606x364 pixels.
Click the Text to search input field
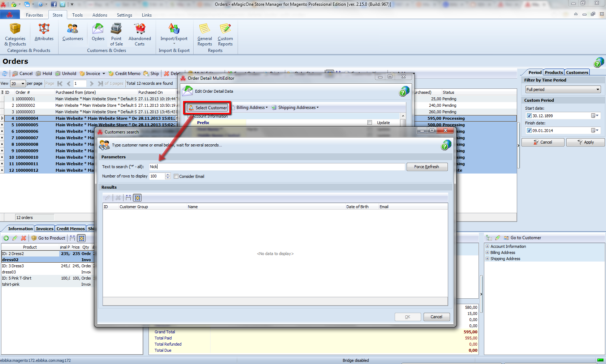pyautogui.click(x=277, y=167)
